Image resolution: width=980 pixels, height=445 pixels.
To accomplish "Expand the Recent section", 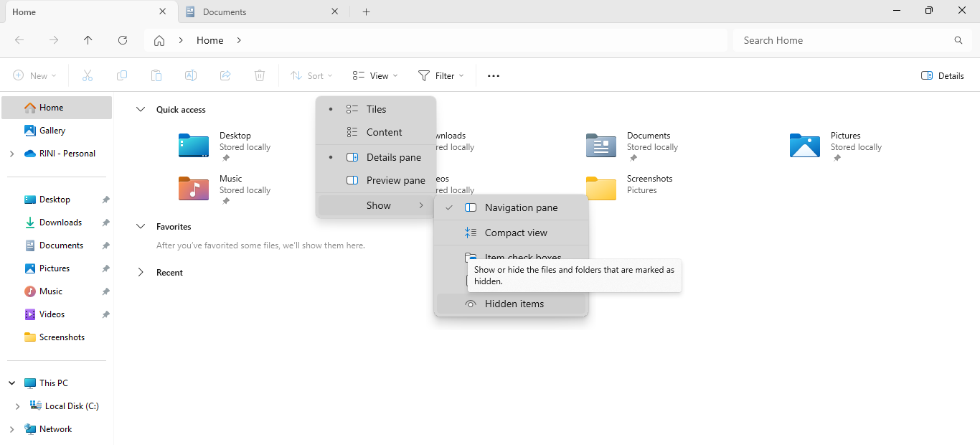I will (x=141, y=273).
